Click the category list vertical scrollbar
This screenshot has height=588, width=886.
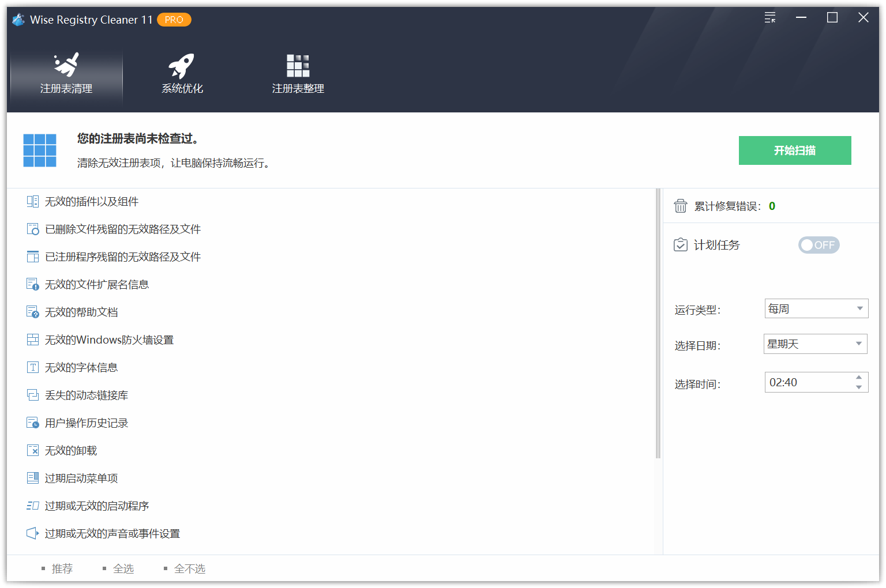(x=658, y=323)
